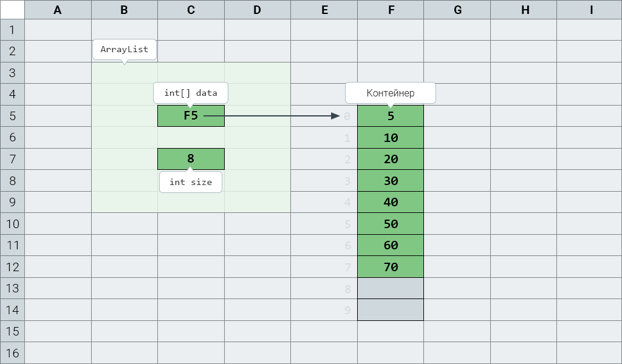Image resolution: width=622 pixels, height=364 pixels.
Task: Click row header 13
Action: 12,288
